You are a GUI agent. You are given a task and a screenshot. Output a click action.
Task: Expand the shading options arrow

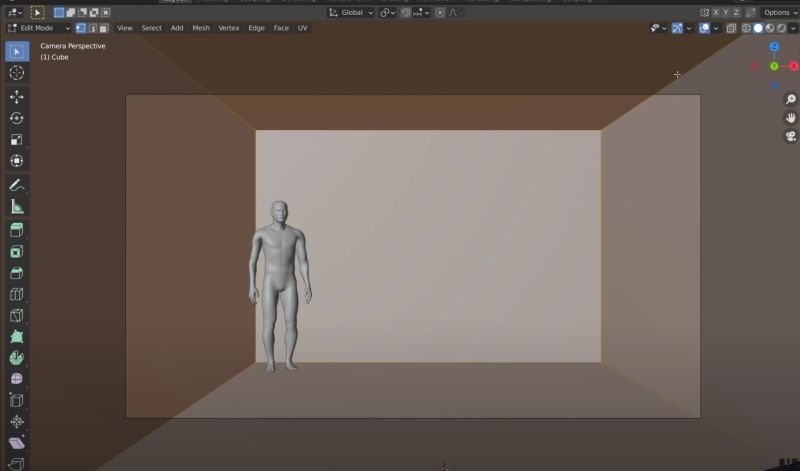pyautogui.click(x=793, y=28)
